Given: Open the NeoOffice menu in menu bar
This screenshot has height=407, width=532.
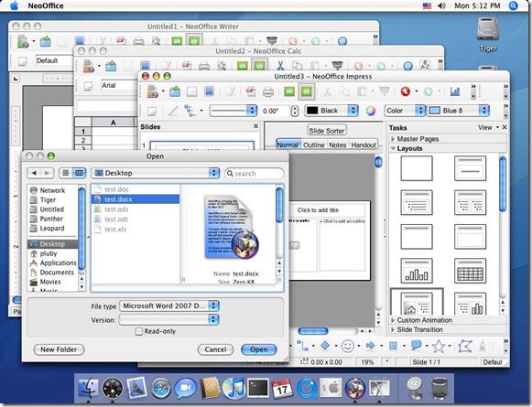Looking at the screenshot, I should tap(46, 5).
